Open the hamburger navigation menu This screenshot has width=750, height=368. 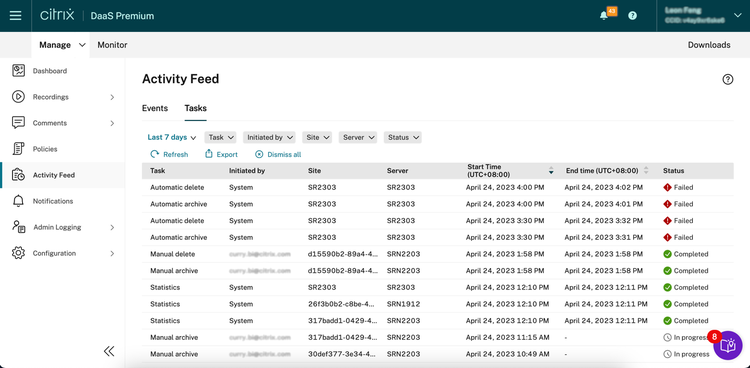[15, 16]
